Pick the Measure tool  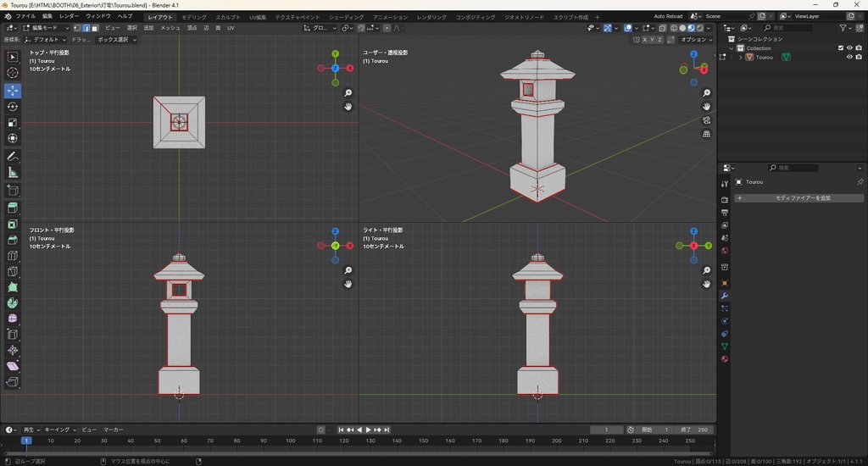(x=13, y=173)
